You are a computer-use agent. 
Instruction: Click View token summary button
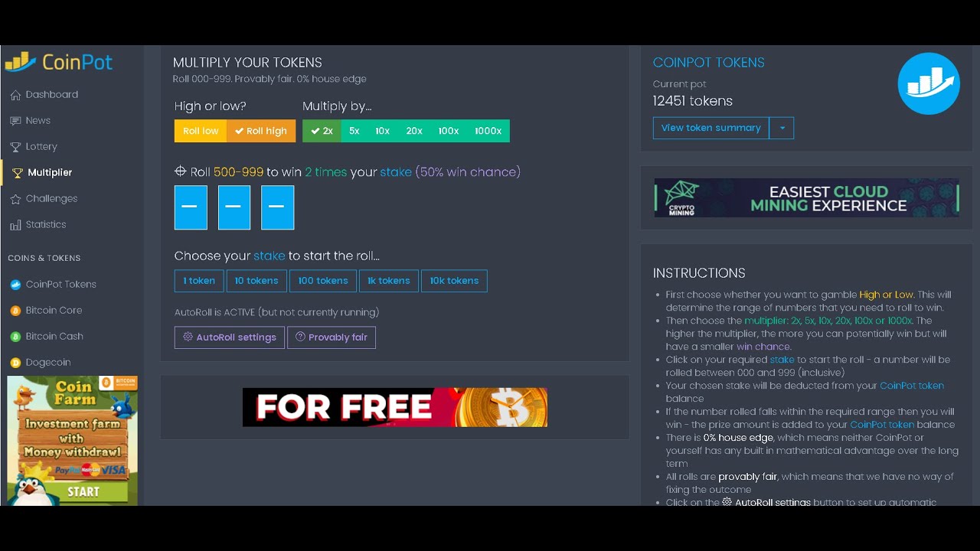[x=711, y=128]
